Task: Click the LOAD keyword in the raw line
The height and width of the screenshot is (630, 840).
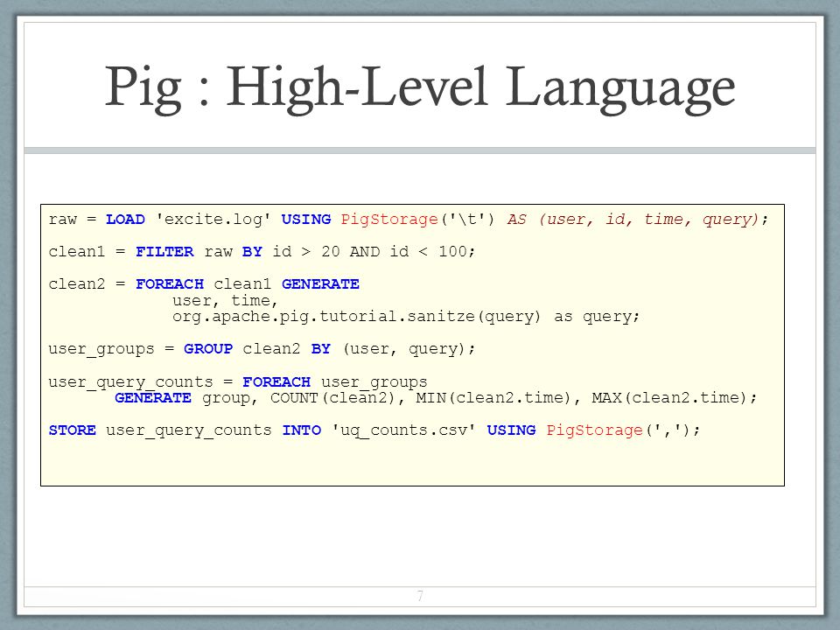Action: click(x=125, y=220)
